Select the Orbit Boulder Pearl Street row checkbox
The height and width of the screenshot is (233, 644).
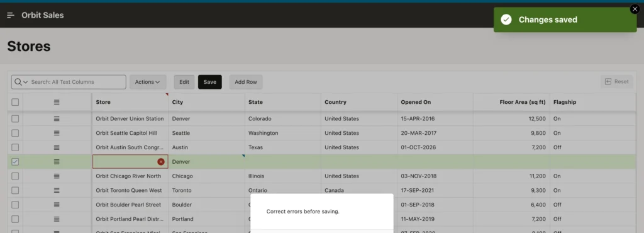(x=15, y=205)
